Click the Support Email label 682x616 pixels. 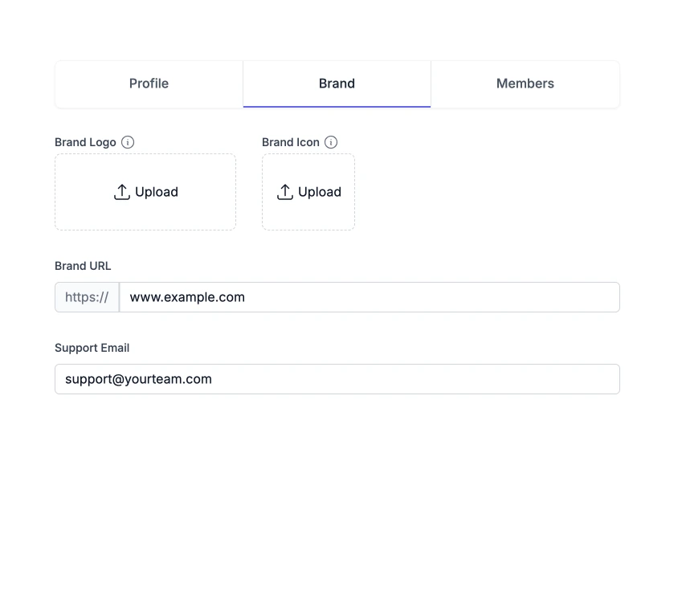point(92,348)
